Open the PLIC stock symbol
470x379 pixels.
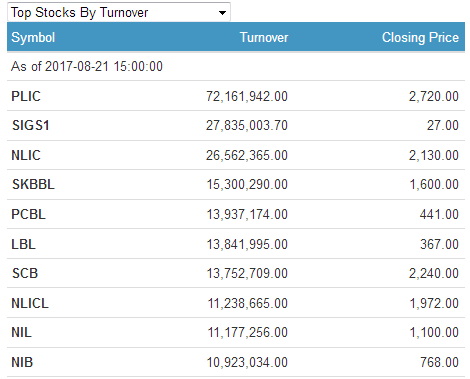[26, 96]
